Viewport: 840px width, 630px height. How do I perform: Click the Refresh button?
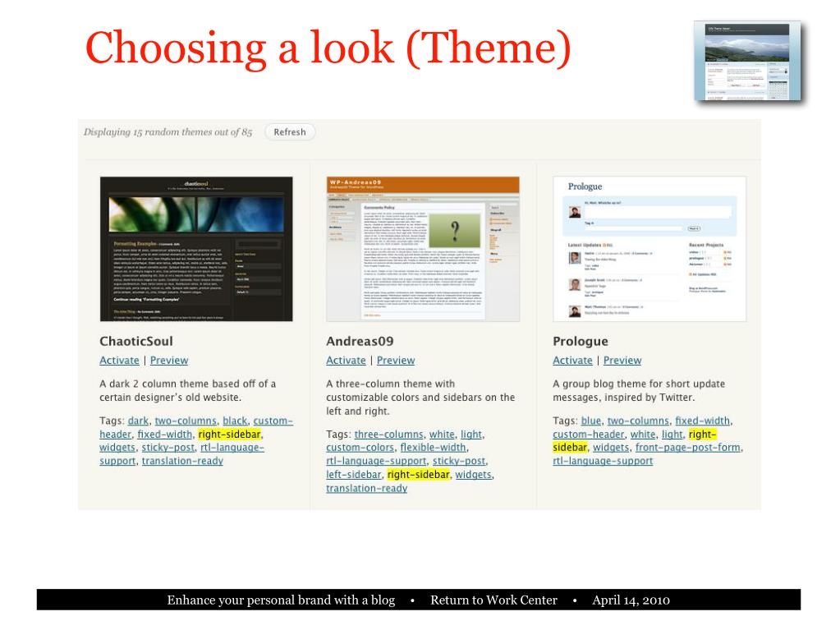tap(290, 131)
